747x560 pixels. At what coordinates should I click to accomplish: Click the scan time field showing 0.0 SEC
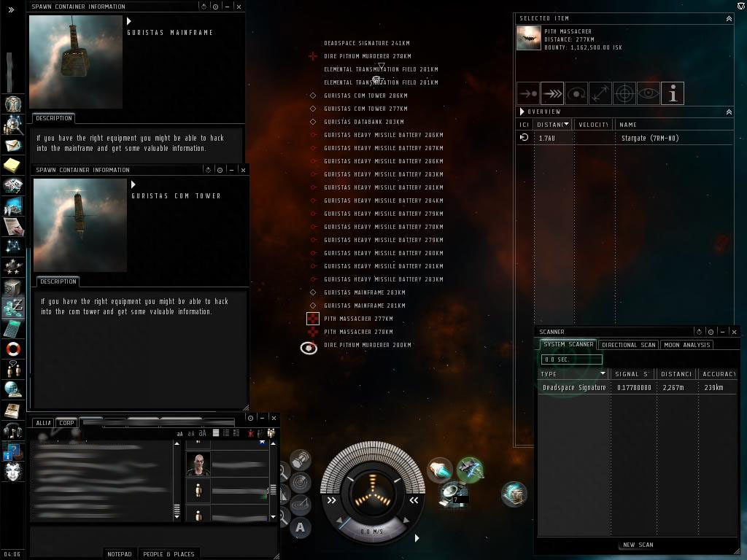[572, 359]
